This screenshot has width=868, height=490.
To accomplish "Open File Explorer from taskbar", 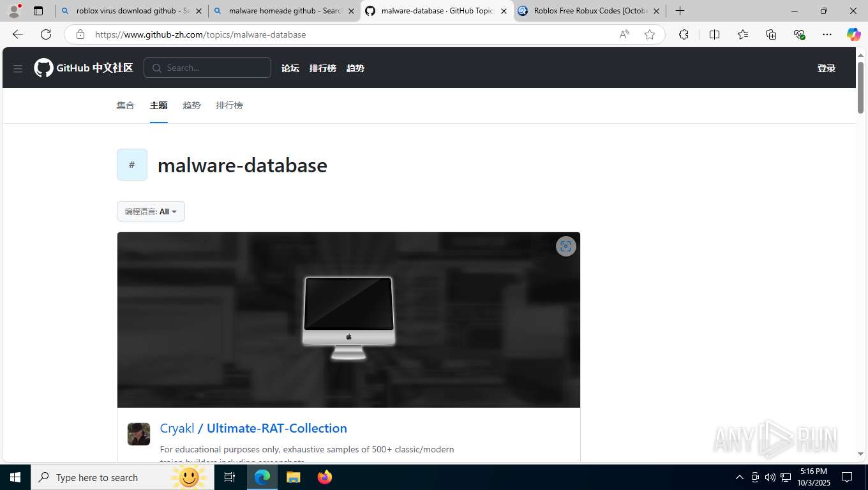I will (293, 477).
